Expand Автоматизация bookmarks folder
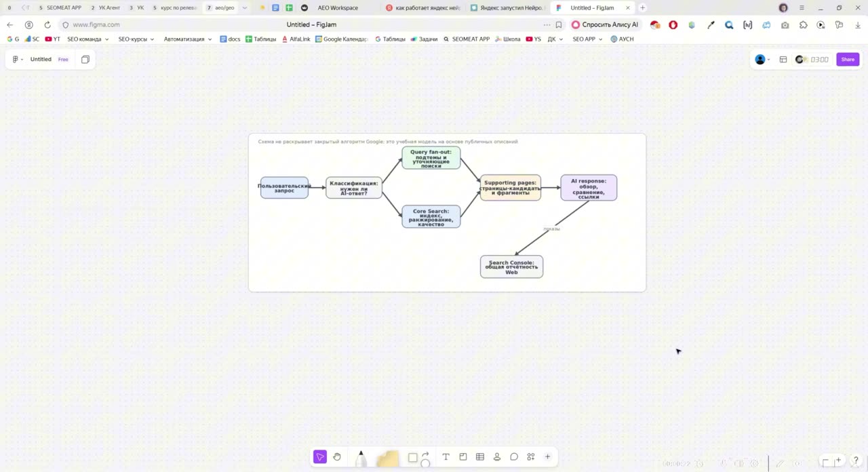Viewport: 868px width, 472px height. [x=188, y=39]
